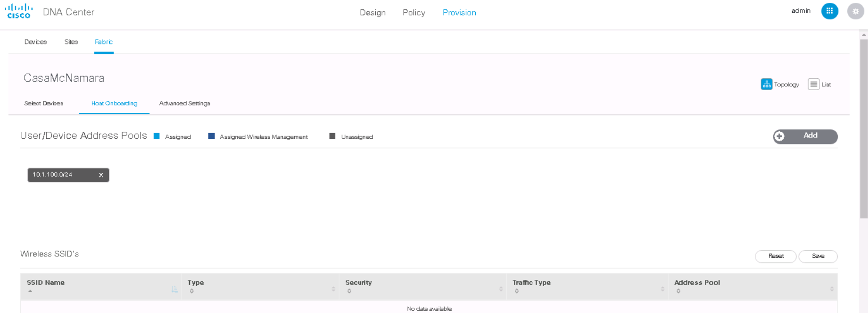Click the SSID Name column header
This screenshot has width=868, height=313.
pos(46,283)
